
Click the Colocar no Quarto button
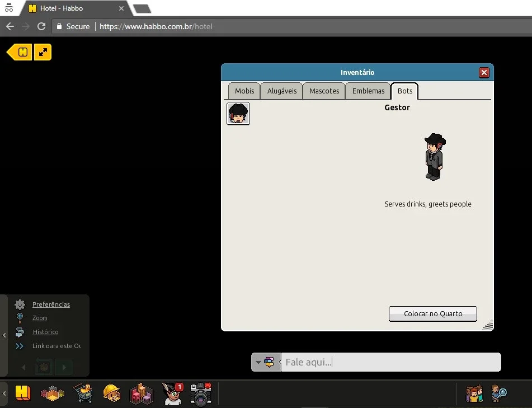(433, 313)
